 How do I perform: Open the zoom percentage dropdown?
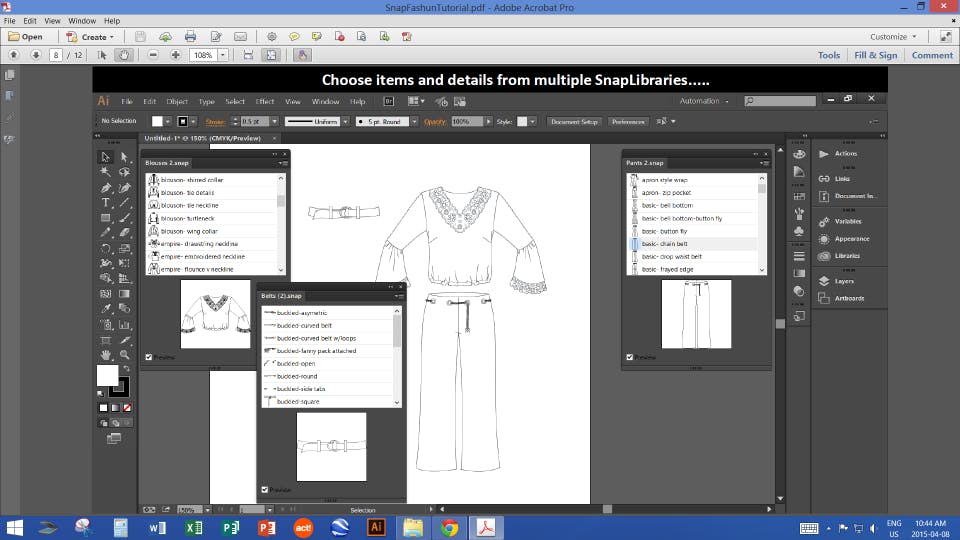[223, 55]
